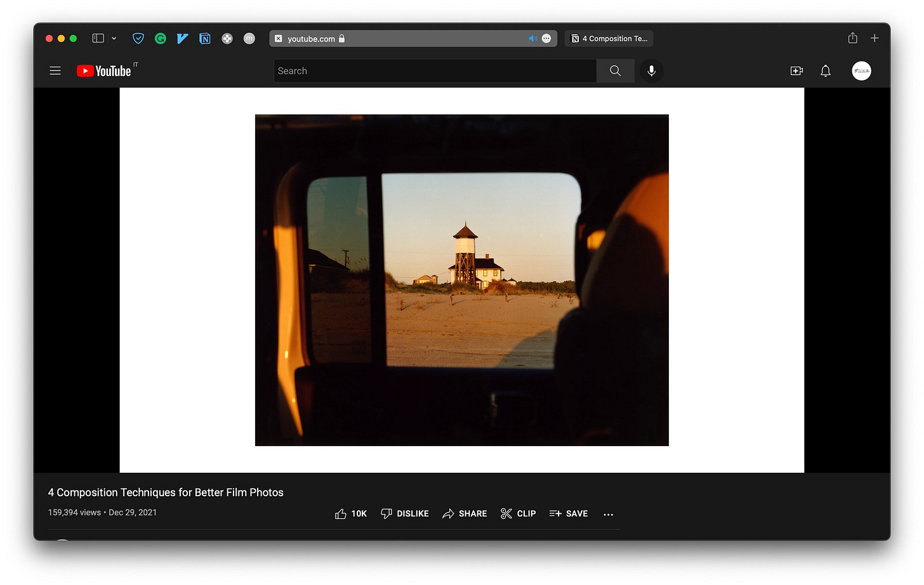
Task: SAVE the video to a playlist
Action: click(x=569, y=514)
